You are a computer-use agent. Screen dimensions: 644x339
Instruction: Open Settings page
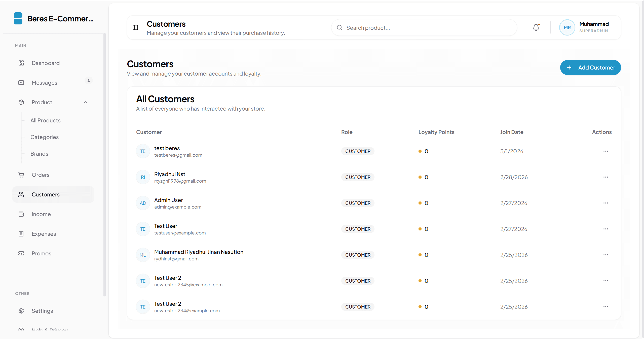pos(53,311)
